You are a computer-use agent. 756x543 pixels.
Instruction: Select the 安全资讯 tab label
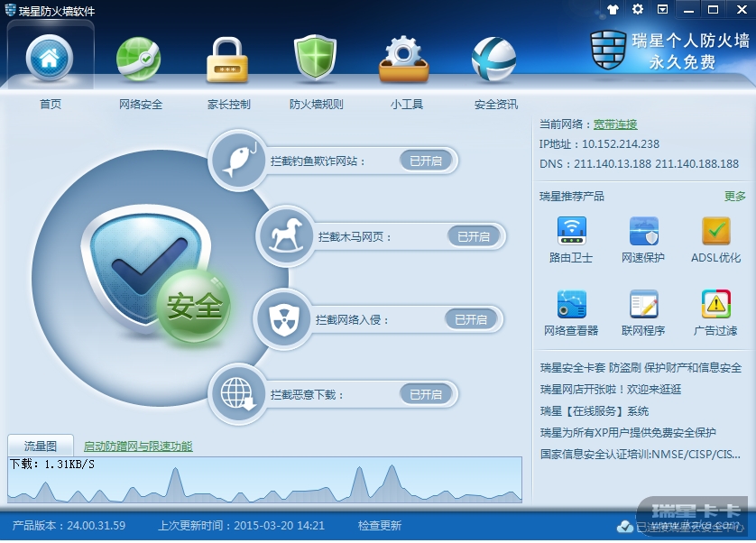[x=496, y=104]
